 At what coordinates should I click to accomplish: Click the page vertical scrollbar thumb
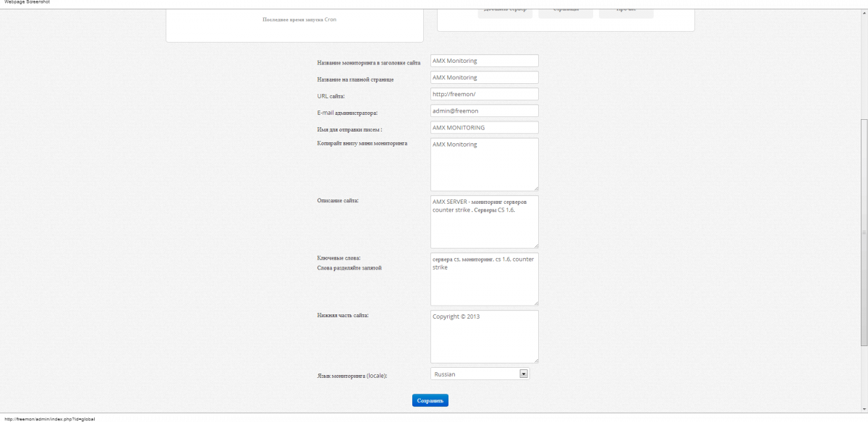click(x=864, y=233)
